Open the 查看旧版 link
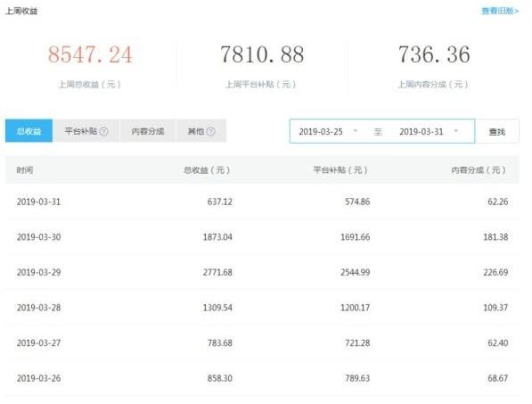This screenshot has width=532, height=404. 500,11
